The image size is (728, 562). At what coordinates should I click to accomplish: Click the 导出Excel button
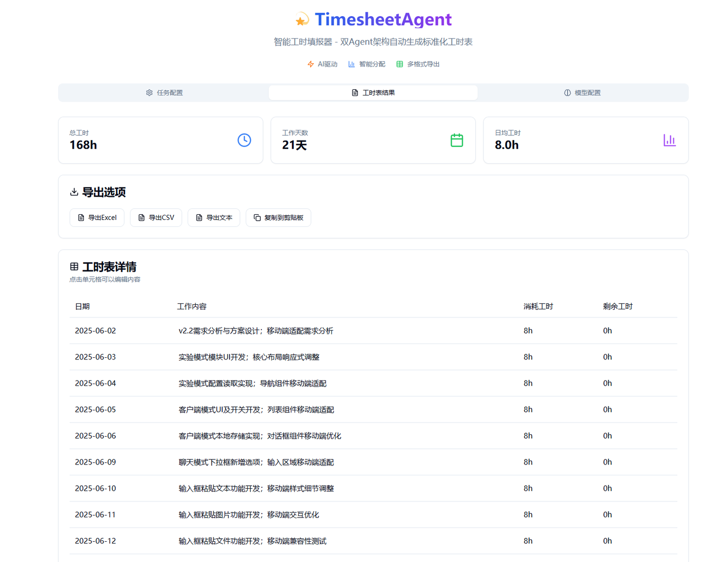click(97, 217)
